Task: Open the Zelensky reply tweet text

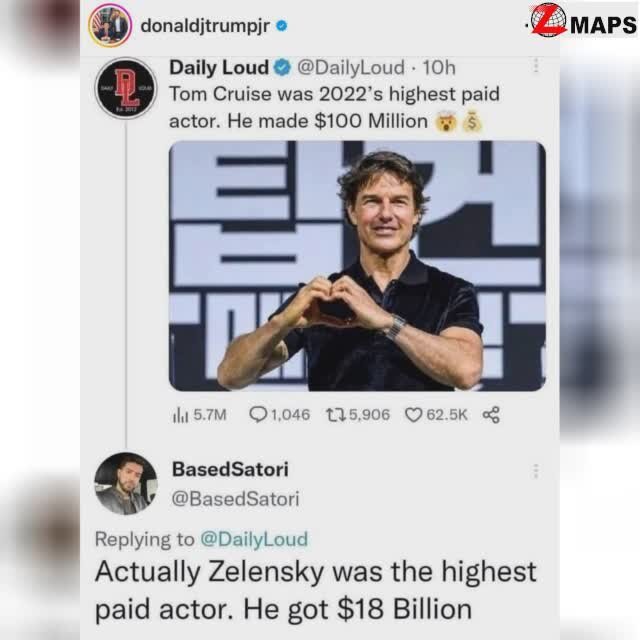Action: pyautogui.click(x=316, y=590)
